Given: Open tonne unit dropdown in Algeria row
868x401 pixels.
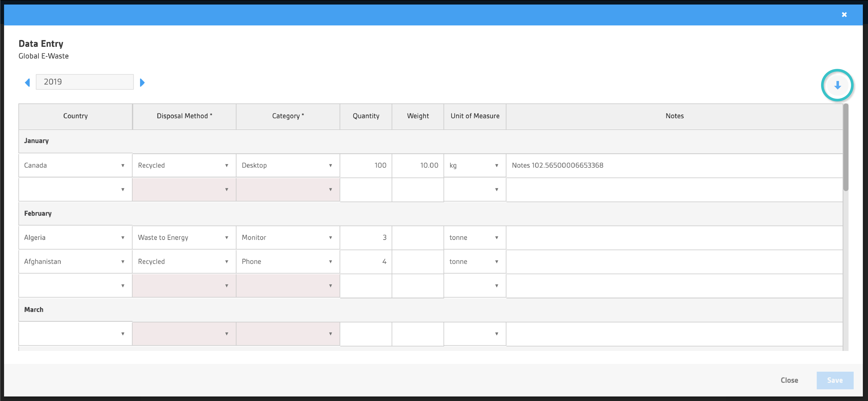Looking at the screenshot, I should pos(475,237).
